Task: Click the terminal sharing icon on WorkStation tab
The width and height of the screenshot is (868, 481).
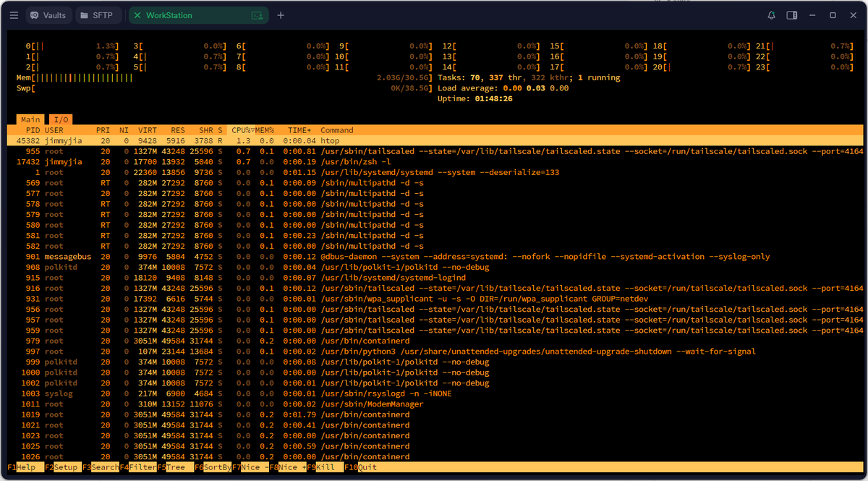Action: [257, 15]
